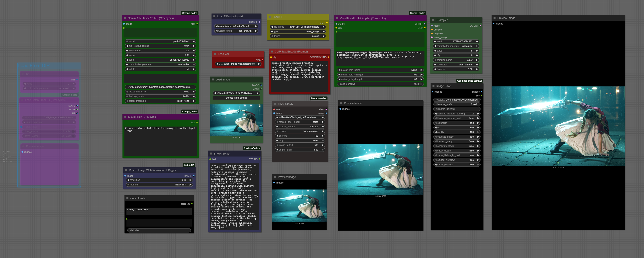This screenshot has width=644, height=258.
Task: Click the Creepy_nodes assets path button
Action: (x=160, y=87)
